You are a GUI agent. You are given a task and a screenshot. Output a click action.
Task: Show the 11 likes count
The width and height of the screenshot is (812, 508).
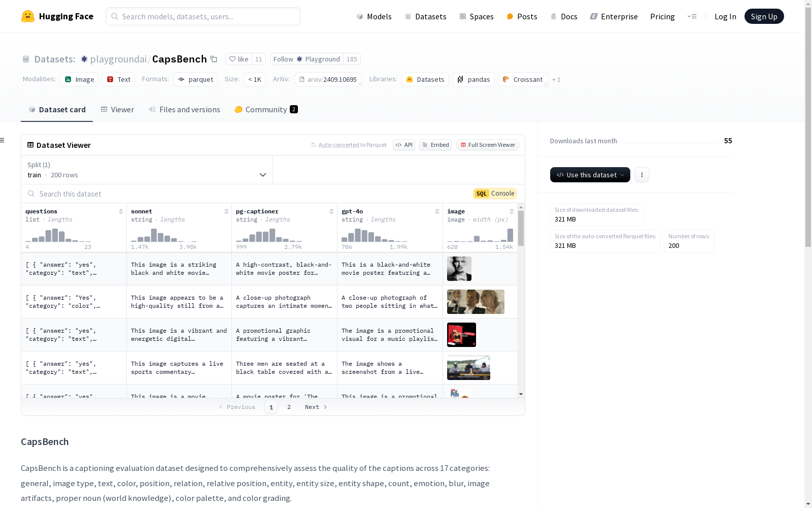click(x=259, y=59)
